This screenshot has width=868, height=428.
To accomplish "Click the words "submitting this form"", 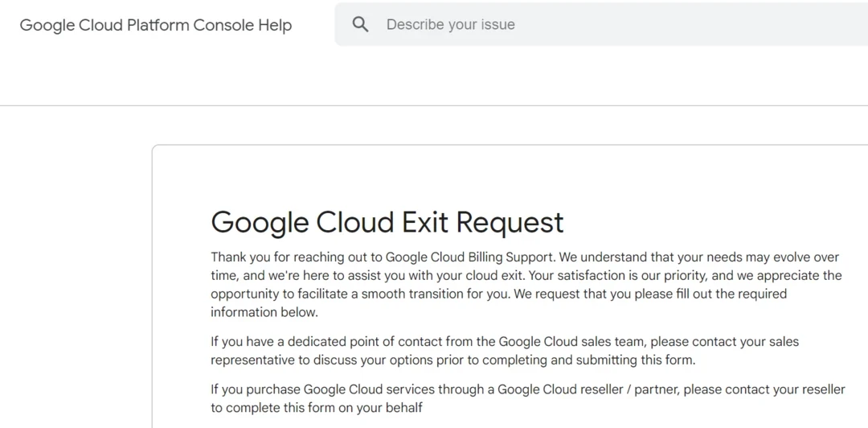I will point(637,360).
